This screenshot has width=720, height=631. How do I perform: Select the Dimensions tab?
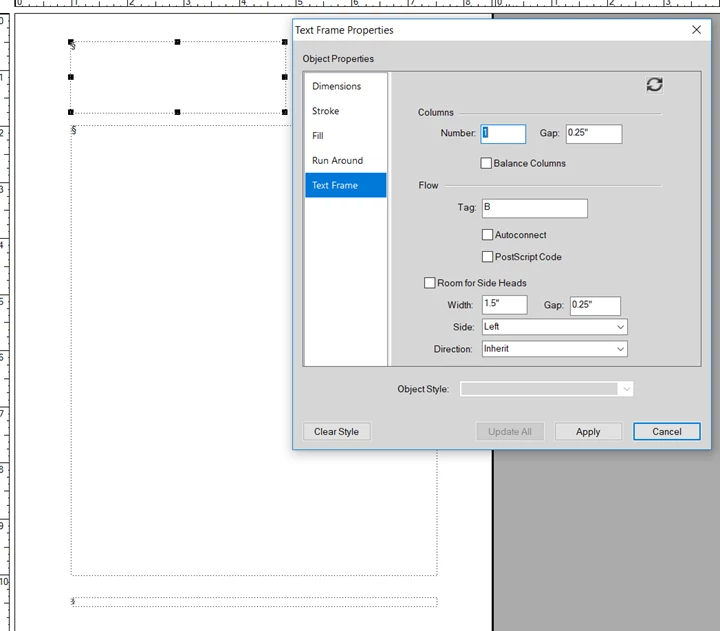pos(345,86)
